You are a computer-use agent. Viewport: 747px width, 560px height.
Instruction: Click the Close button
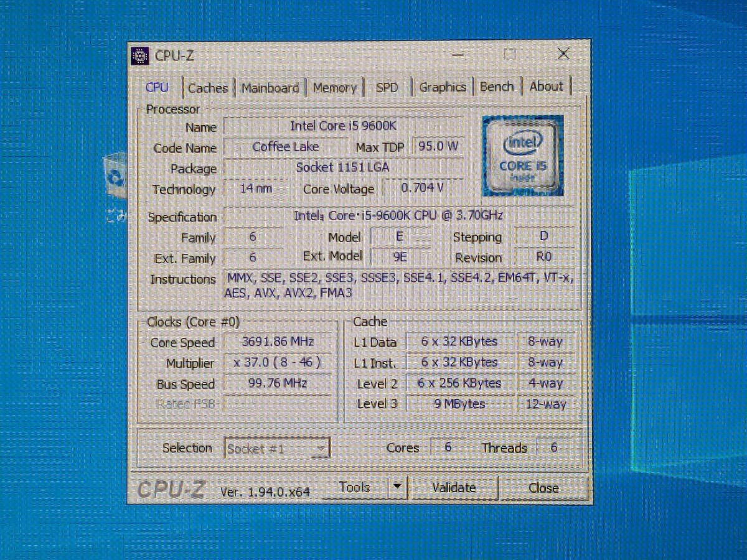click(x=544, y=488)
